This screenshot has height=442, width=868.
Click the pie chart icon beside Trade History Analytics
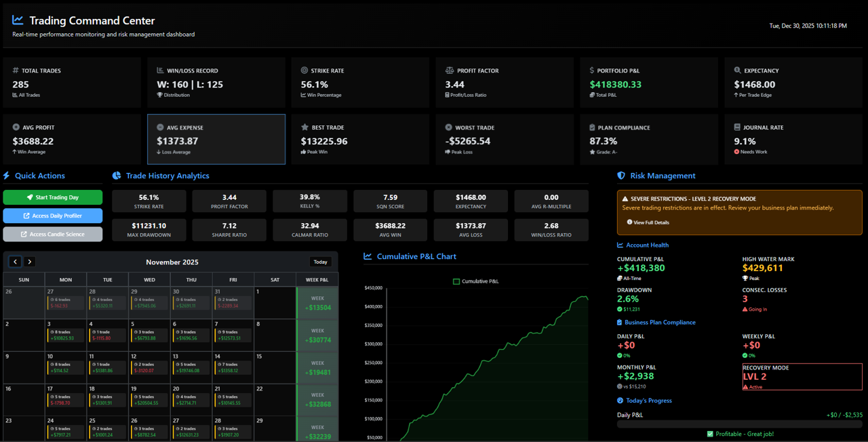[x=117, y=176]
